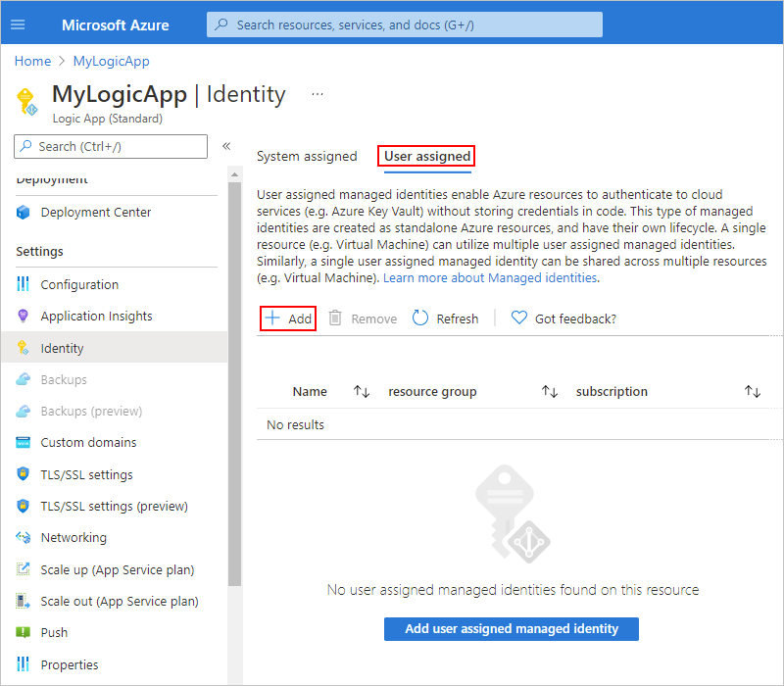Open the hamburger portal menu
784x686 pixels.
tap(18, 24)
